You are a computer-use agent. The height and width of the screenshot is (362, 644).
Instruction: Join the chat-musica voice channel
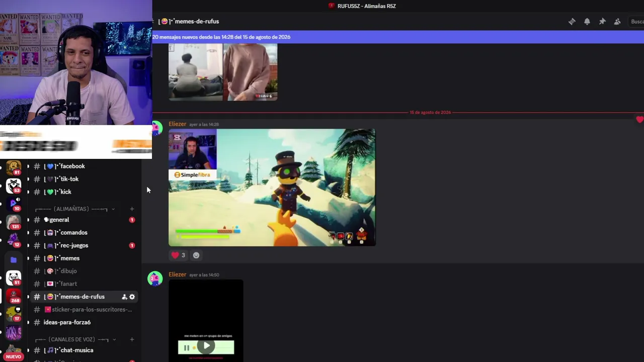coord(84,350)
